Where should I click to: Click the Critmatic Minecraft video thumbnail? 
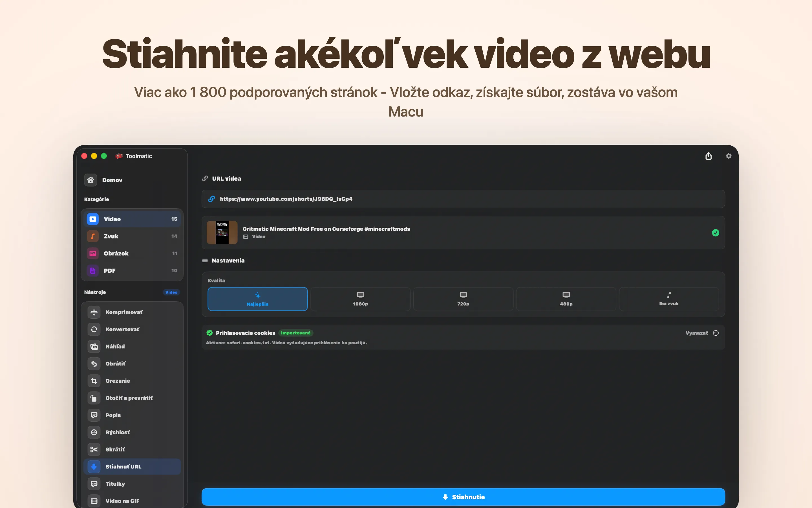point(222,233)
